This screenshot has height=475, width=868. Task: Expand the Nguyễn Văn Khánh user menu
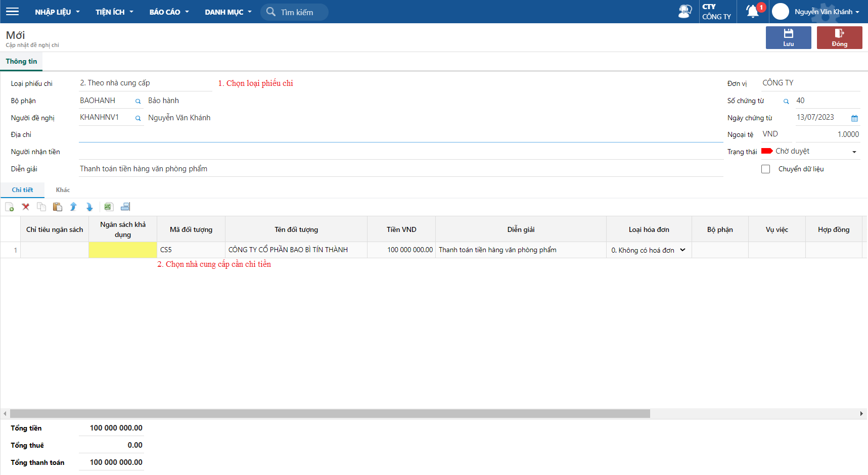pos(826,12)
